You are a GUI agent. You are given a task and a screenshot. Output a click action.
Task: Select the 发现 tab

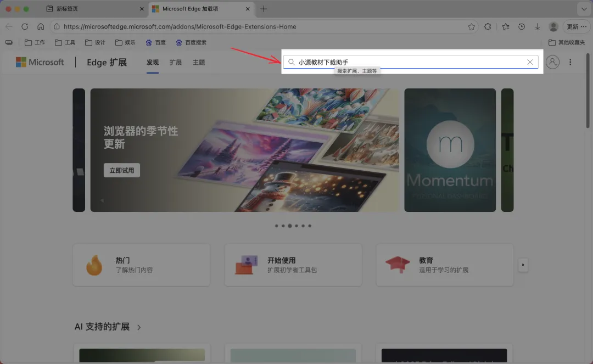(153, 63)
